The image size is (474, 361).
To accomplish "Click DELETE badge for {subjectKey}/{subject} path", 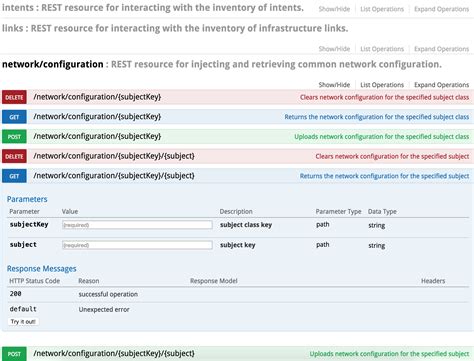I will [14, 156].
